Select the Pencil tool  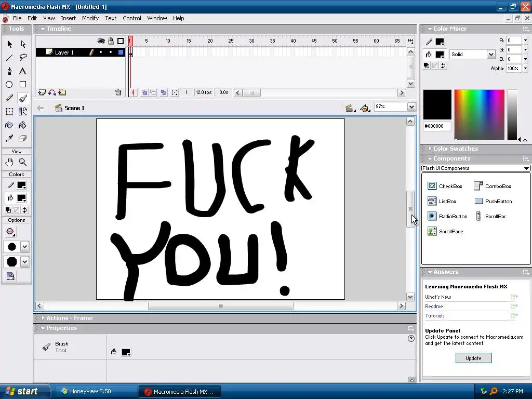coord(9,98)
